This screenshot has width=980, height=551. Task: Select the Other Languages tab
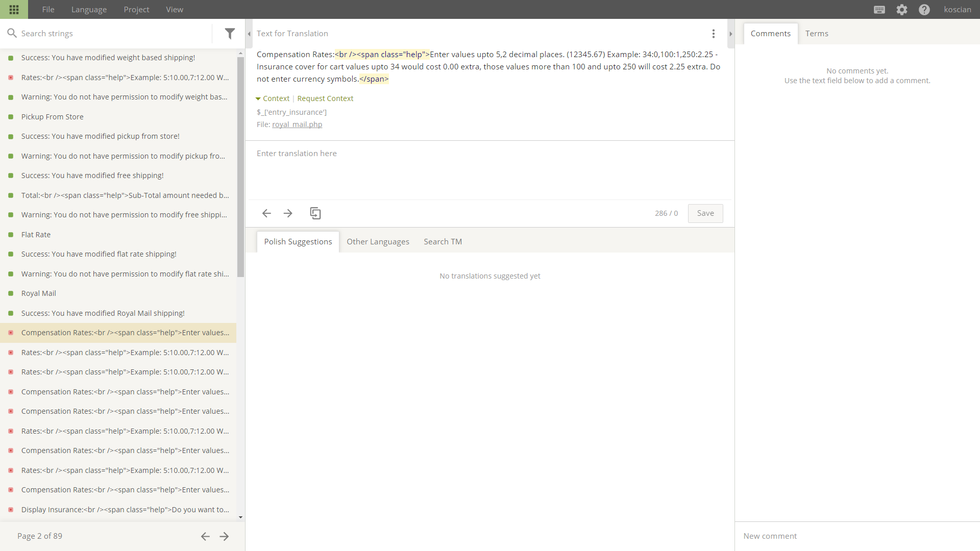(x=378, y=242)
